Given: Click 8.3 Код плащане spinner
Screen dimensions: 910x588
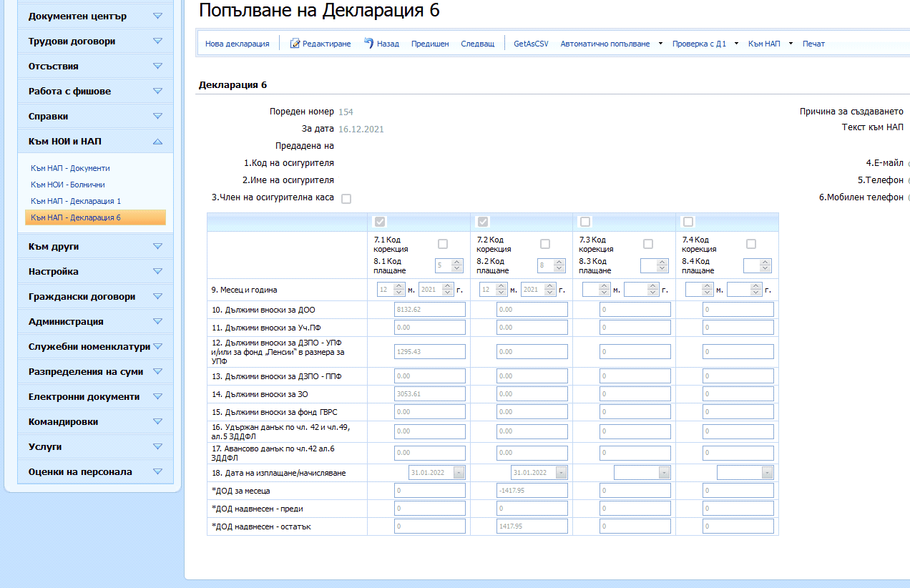Looking at the screenshot, I should [x=655, y=266].
